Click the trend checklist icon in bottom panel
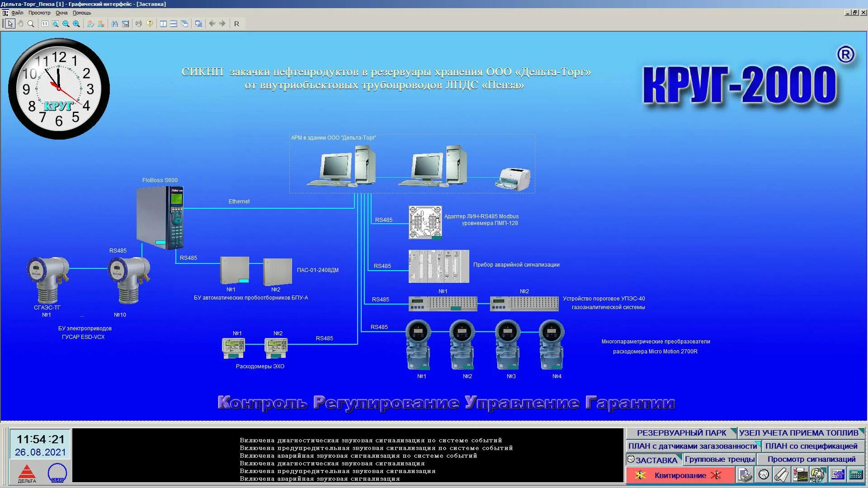Image resolution: width=868 pixels, height=488 pixels. tap(800, 475)
